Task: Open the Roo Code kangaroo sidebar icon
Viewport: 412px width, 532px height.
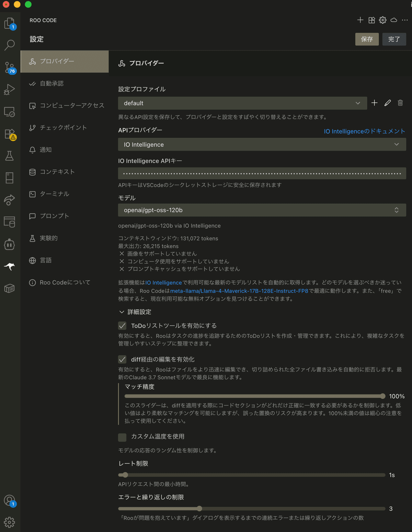Action: point(10,266)
